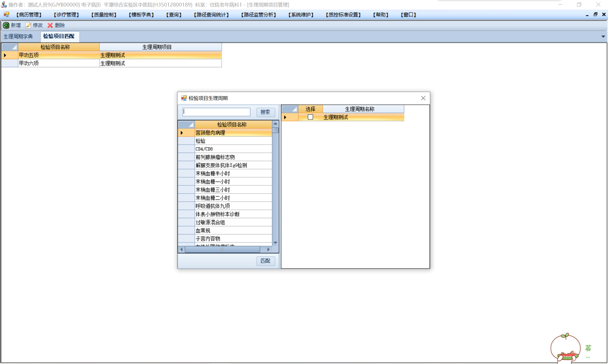The image size is (608, 364).
Task: Restore the inner MDI child window
Action: click(x=596, y=15)
